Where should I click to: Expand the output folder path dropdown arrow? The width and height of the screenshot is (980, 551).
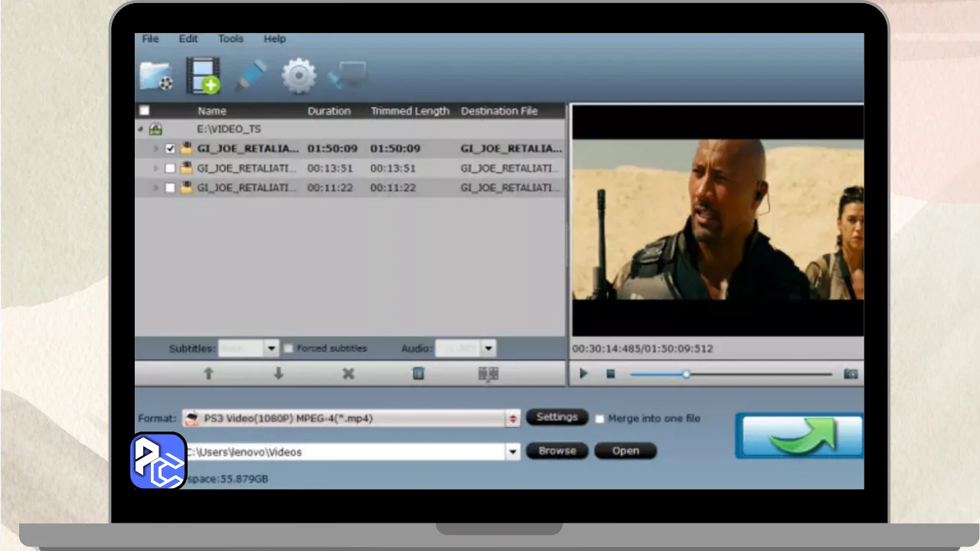click(513, 452)
